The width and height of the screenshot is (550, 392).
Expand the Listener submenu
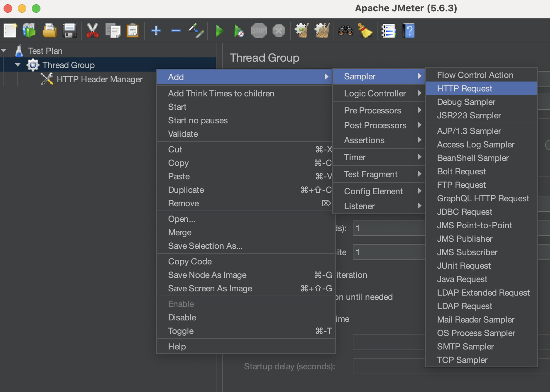pyautogui.click(x=378, y=206)
